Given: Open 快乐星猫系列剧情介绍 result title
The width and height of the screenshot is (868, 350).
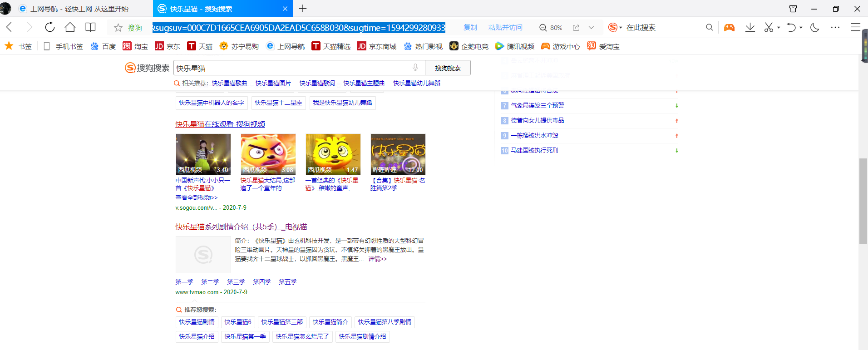Looking at the screenshot, I should 241,227.
